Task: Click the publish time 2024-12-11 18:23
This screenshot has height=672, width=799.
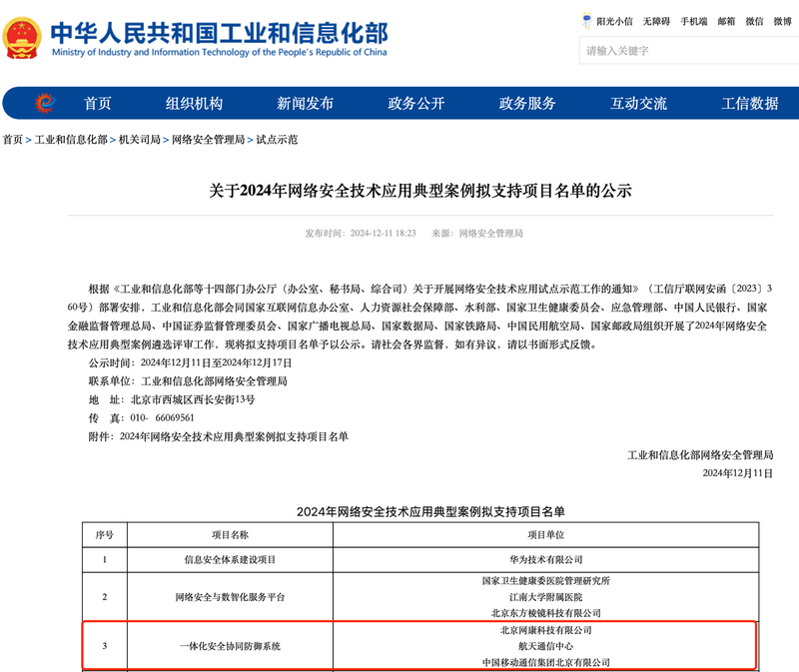Action: click(x=361, y=234)
